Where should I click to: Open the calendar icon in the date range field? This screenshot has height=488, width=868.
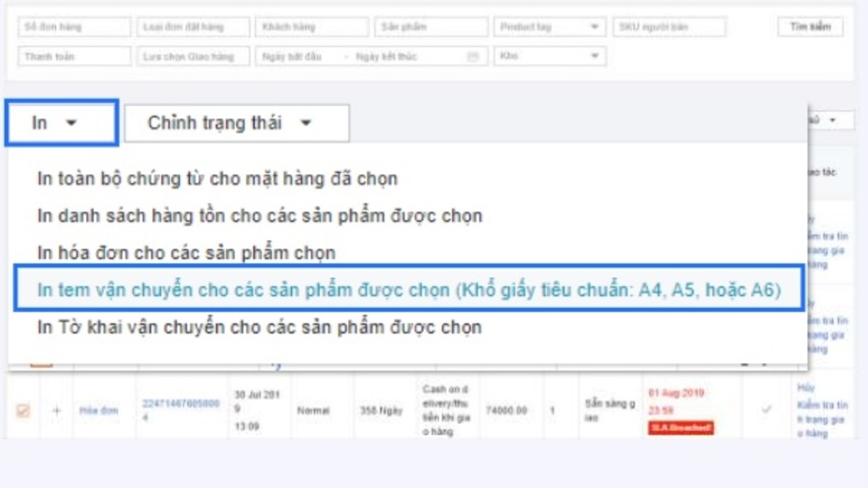(x=472, y=56)
